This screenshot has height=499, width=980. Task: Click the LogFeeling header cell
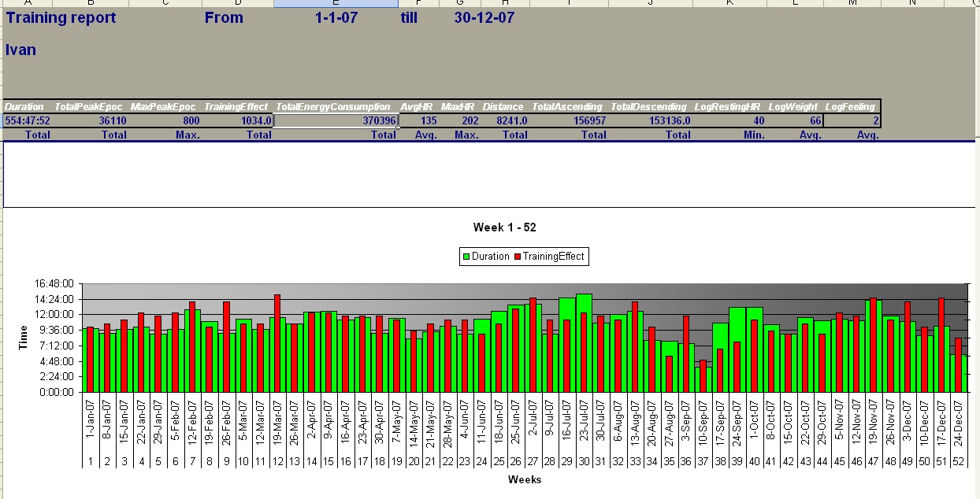[850, 107]
